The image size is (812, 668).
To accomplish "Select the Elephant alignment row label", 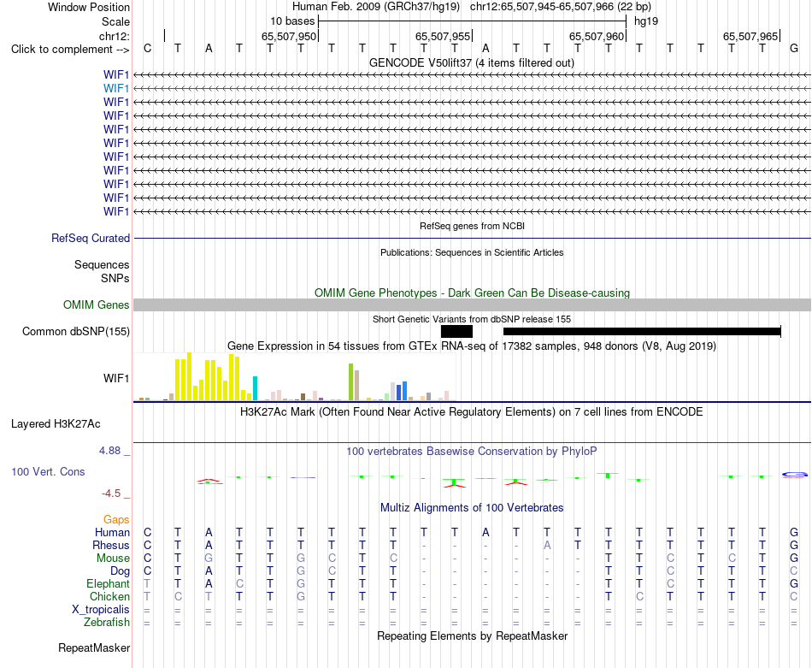I will click(108, 584).
